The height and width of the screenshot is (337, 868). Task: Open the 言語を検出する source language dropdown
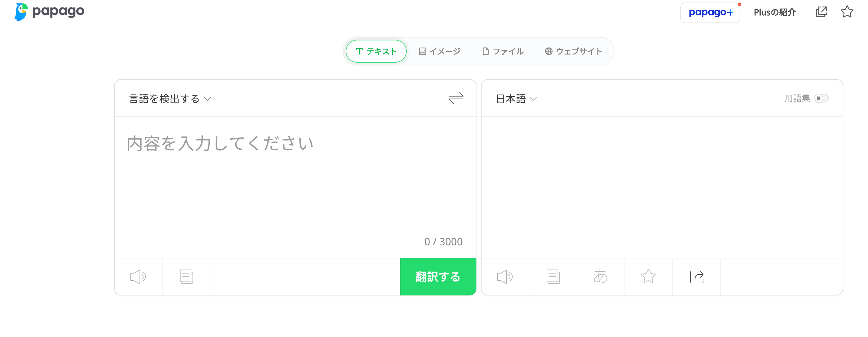point(170,99)
